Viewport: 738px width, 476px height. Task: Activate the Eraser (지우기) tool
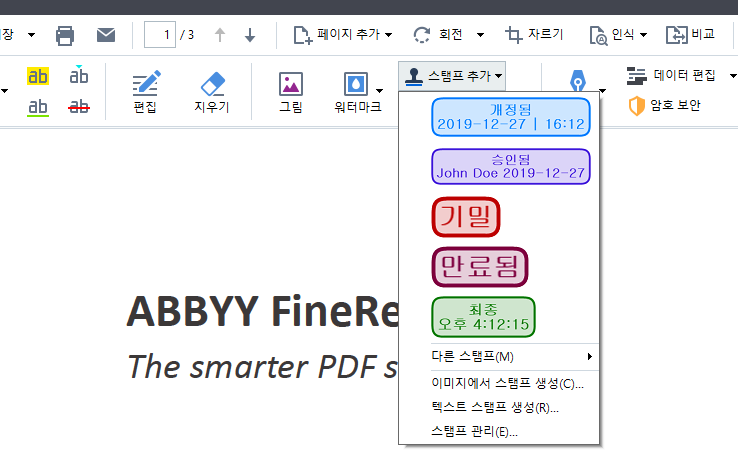(212, 92)
